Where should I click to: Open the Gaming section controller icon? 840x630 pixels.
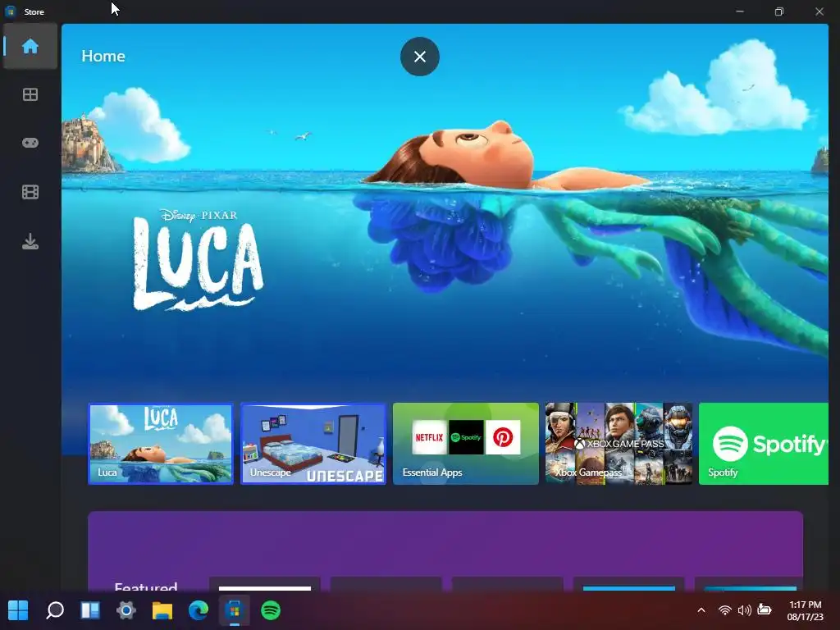(x=30, y=143)
